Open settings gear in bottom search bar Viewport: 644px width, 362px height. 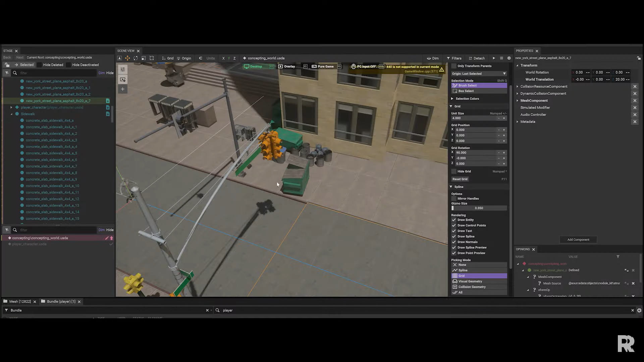tap(639, 310)
